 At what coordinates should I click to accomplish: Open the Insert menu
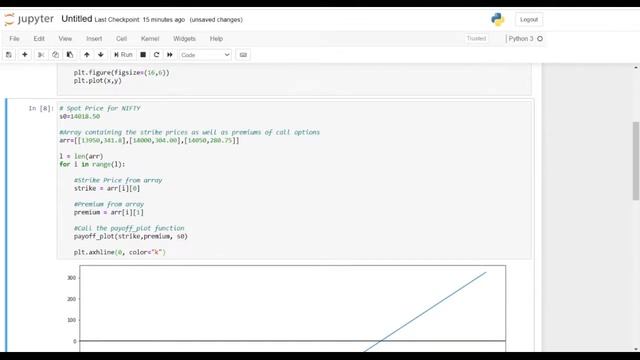[x=94, y=39]
